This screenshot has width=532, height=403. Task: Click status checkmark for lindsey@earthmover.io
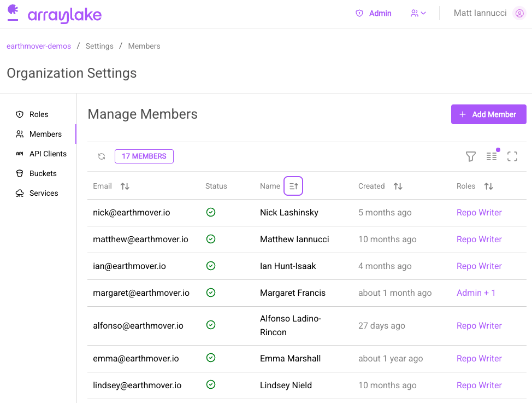point(211,384)
